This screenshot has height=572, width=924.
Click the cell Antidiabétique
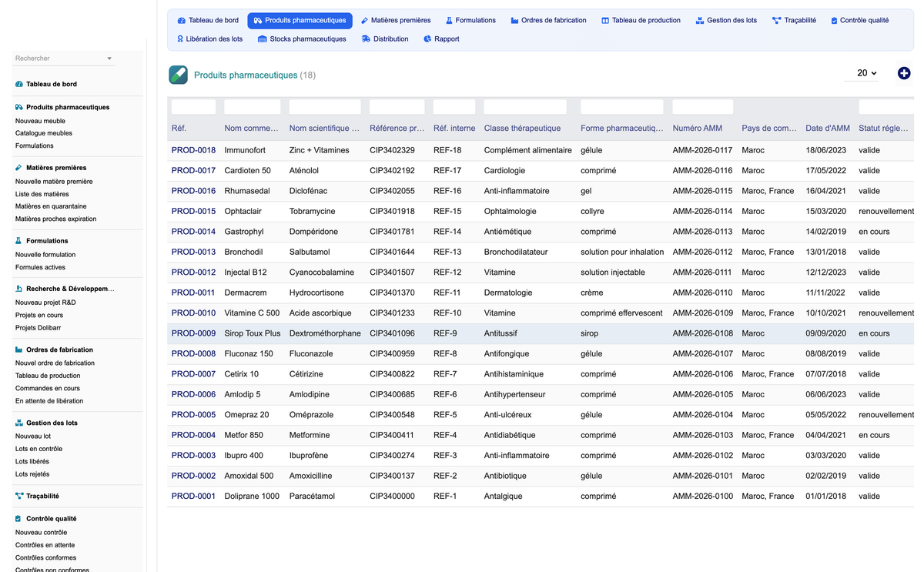(510, 435)
